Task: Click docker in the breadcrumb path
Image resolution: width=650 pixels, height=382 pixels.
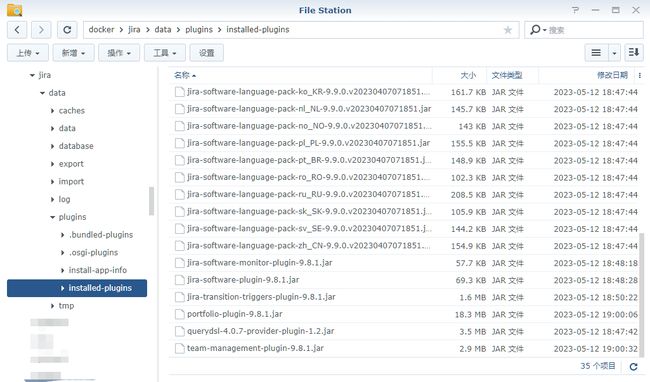Action: (101, 30)
